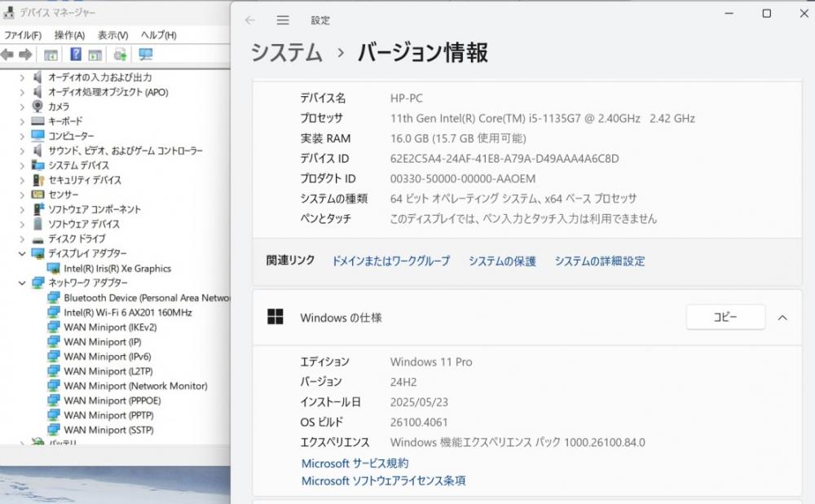
Task: Click the Settings back arrow
Action: point(250,20)
